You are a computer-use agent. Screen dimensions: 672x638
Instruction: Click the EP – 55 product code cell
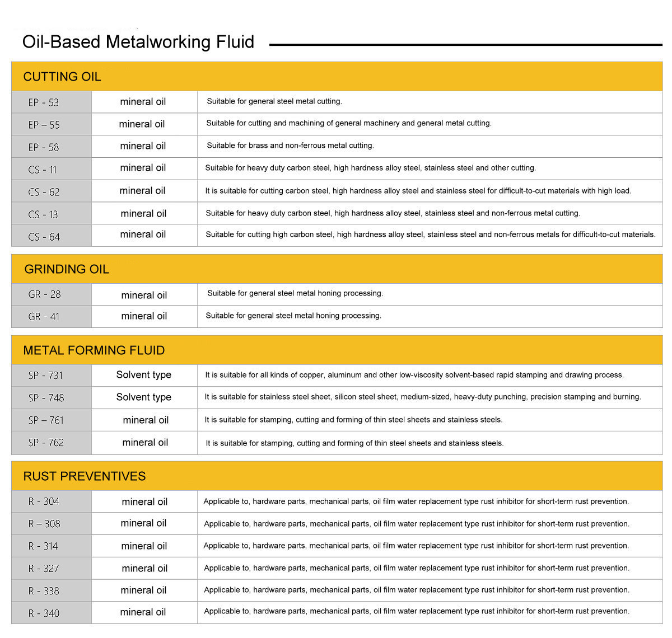click(44, 125)
